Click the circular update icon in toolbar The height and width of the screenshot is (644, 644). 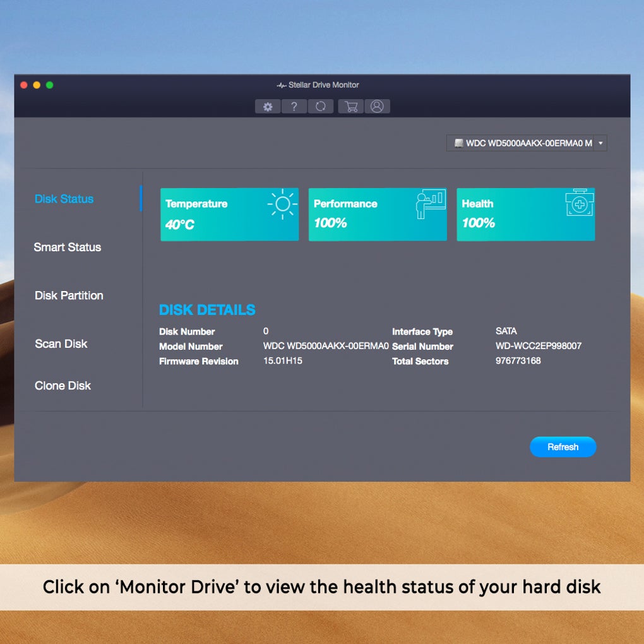320,106
